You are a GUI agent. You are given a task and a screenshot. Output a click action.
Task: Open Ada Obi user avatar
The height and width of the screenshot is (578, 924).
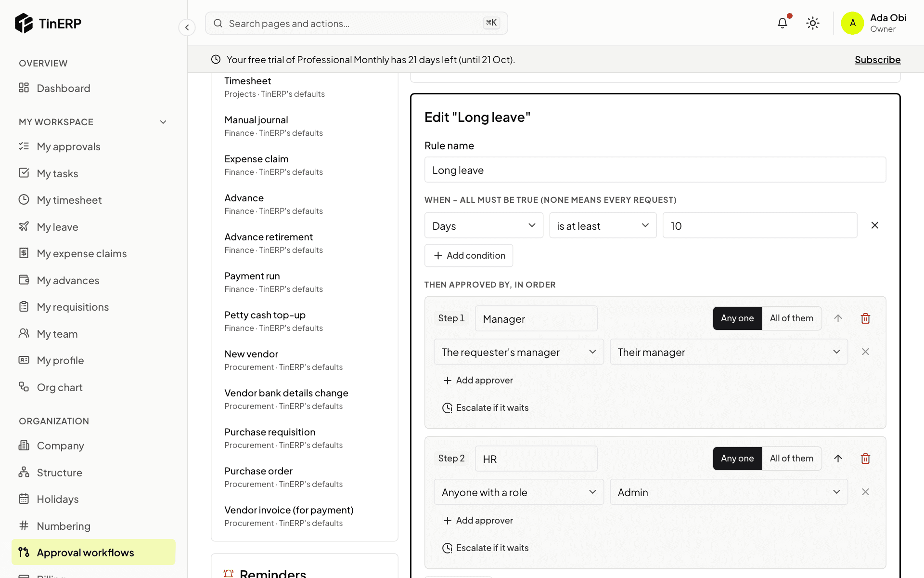coord(852,23)
